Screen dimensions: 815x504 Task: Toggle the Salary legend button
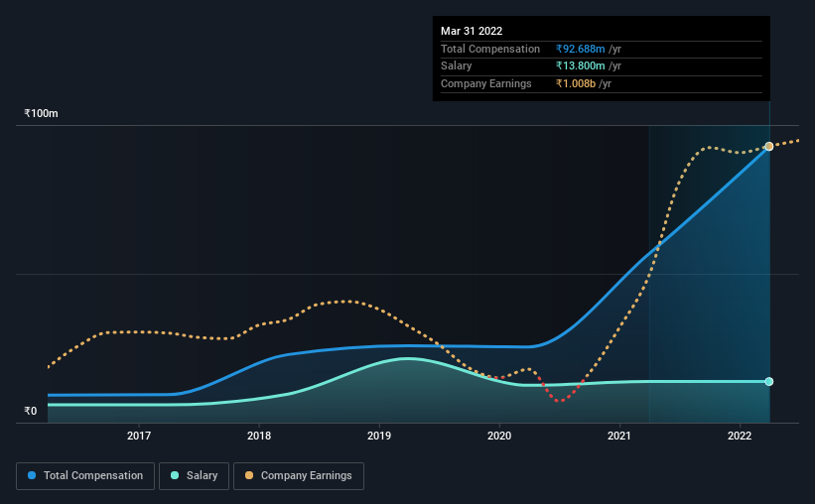point(194,476)
